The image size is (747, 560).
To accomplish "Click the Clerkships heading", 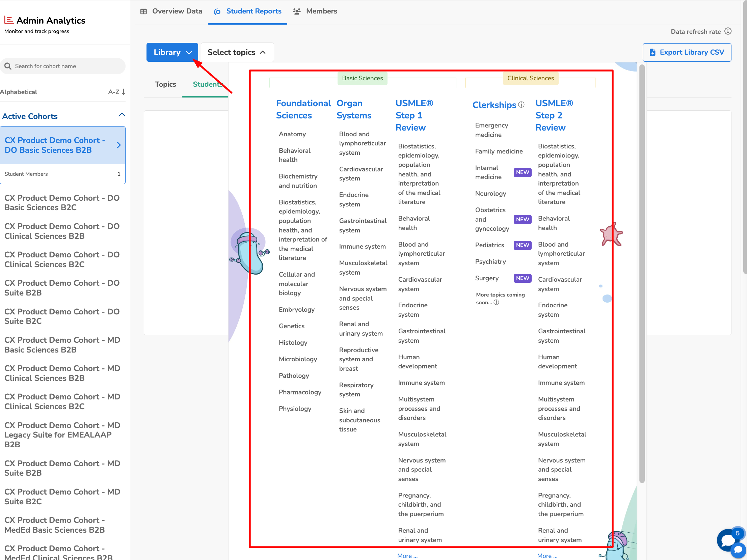I will tap(494, 105).
